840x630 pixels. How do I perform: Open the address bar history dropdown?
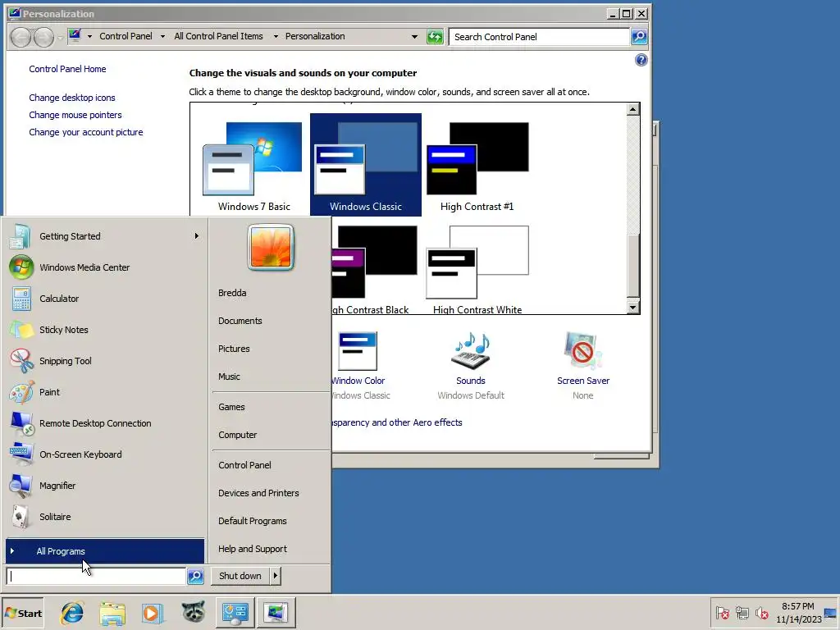tap(414, 36)
